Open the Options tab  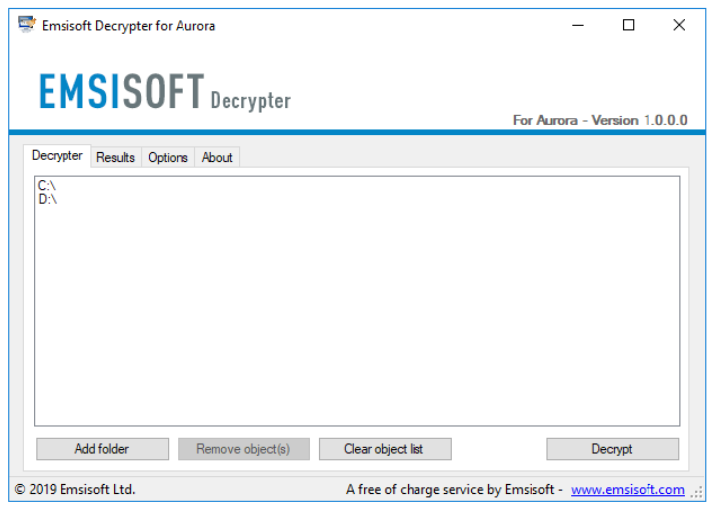tap(168, 158)
